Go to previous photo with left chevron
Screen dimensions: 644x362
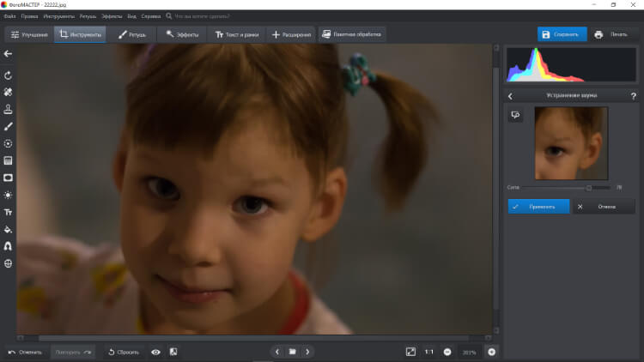pos(276,352)
